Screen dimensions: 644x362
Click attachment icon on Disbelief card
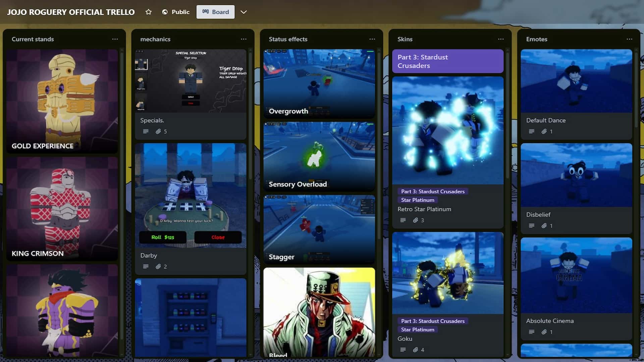click(544, 226)
